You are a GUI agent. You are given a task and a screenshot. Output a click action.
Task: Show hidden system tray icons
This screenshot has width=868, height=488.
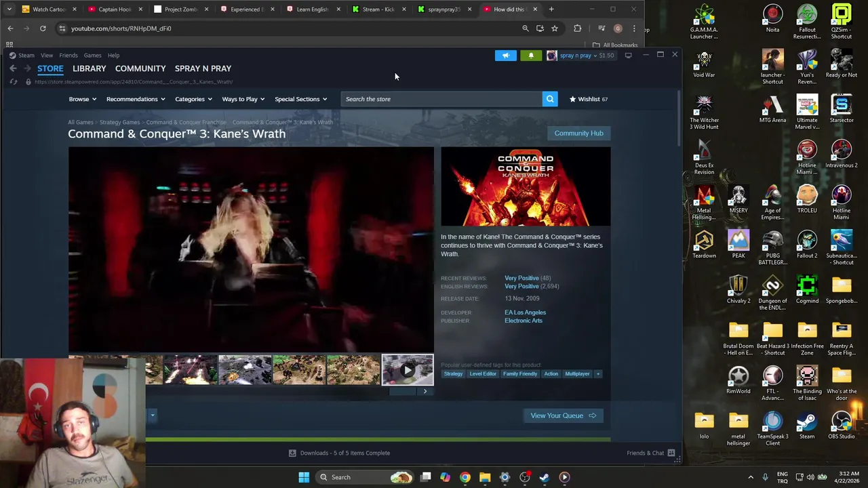[751, 477]
